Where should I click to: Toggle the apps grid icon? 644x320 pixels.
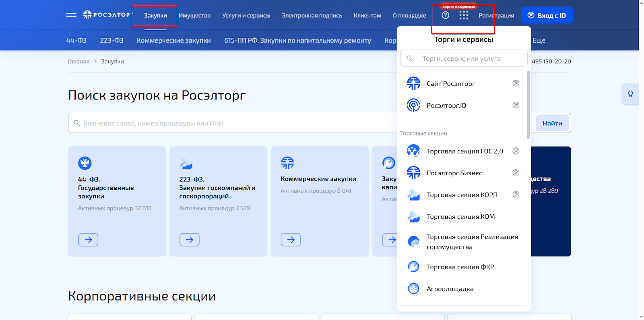coord(464,15)
